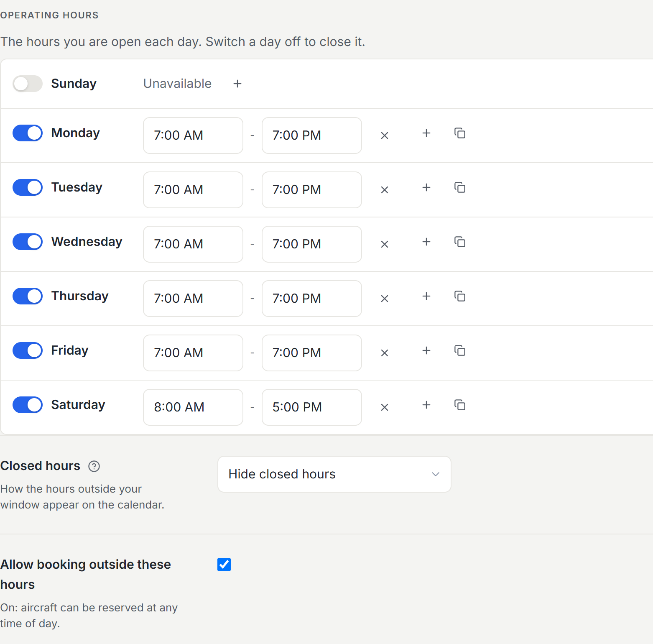The height and width of the screenshot is (644, 653).
Task: Remove Wednesday's time range
Action: coord(385,244)
